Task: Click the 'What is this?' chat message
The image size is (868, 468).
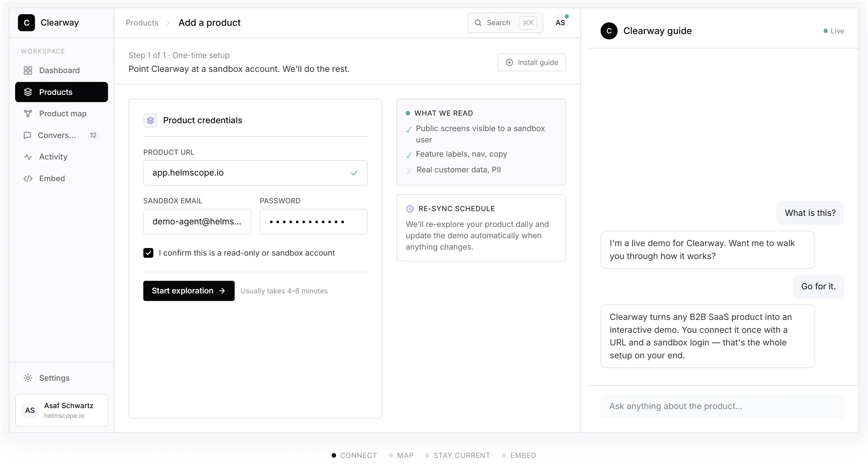Action: [810, 213]
